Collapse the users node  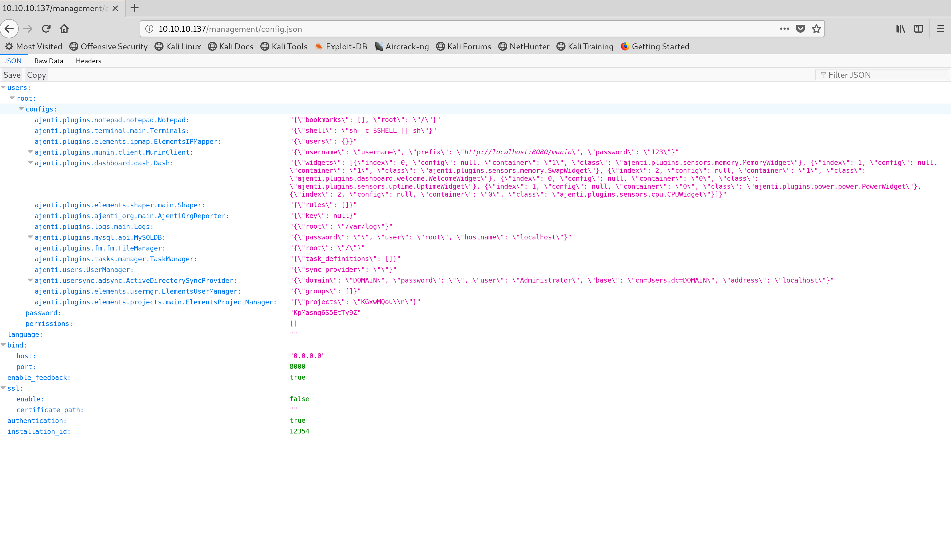tap(3, 87)
